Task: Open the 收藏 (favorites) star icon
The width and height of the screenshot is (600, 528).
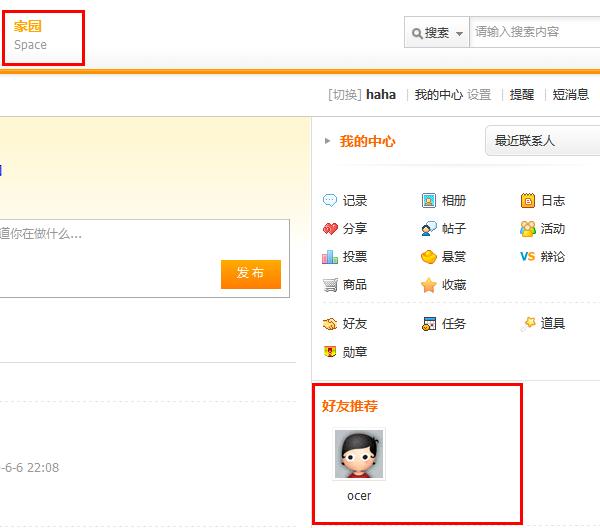Action: tap(429, 285)
